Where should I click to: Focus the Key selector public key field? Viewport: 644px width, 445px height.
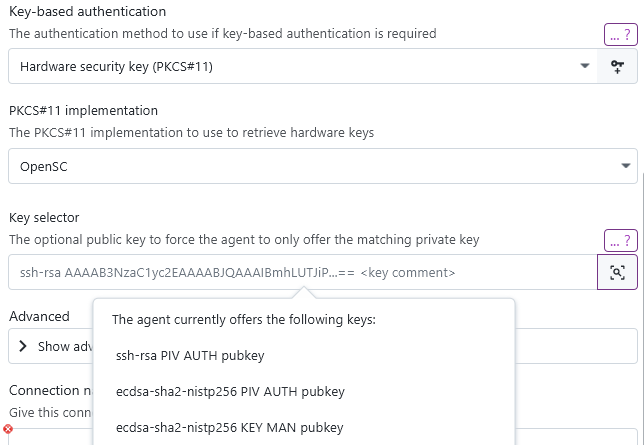pyautogui.click(x=303, y=272)
